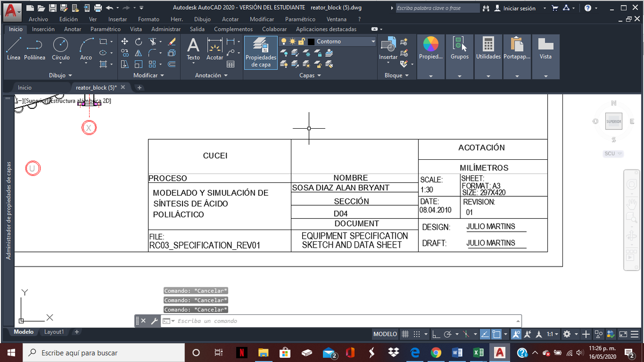
Task: Expand the Anotación panel
Action: 211,76
